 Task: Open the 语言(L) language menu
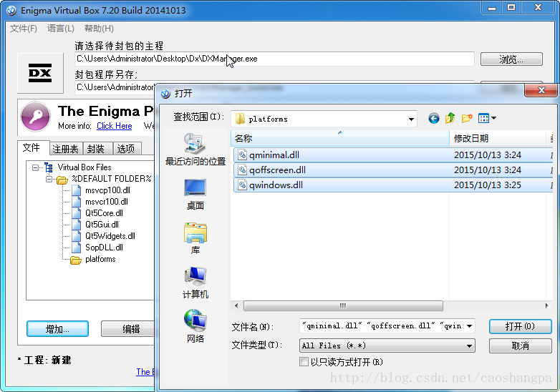[61, 29]
